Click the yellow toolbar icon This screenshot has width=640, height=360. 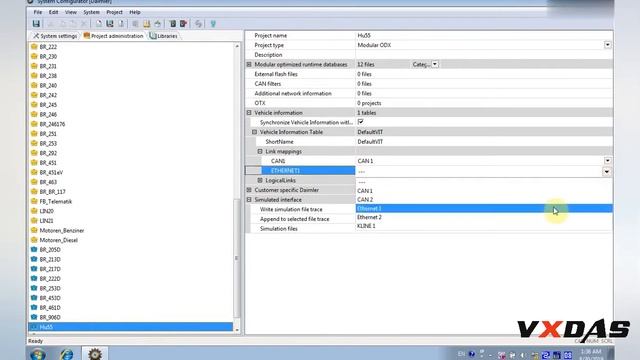tap(146, 24)
